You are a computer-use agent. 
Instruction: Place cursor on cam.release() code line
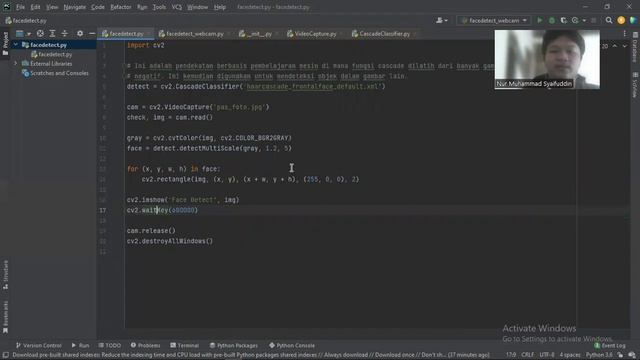click(151, 231)
